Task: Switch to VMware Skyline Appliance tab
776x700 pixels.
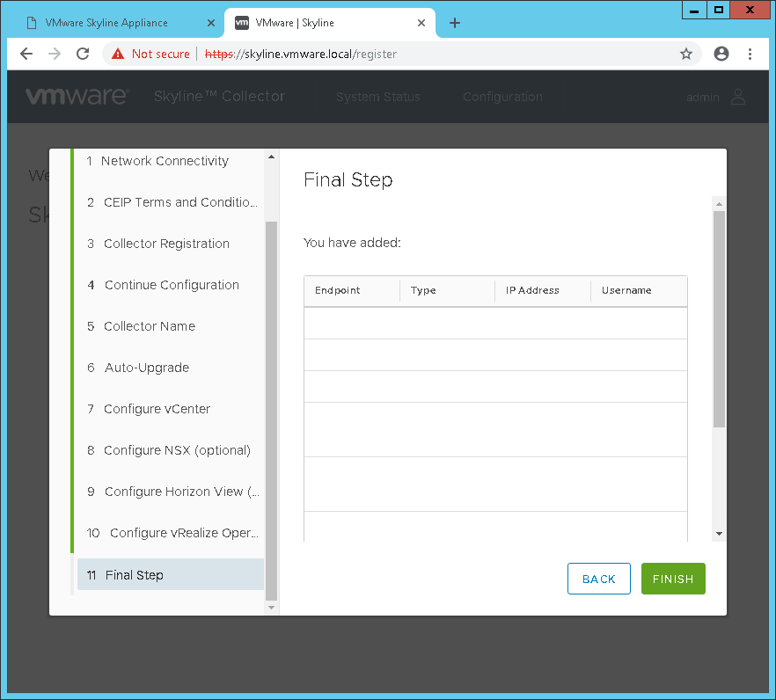Action: pyautogui.click(x=106, y=23)
